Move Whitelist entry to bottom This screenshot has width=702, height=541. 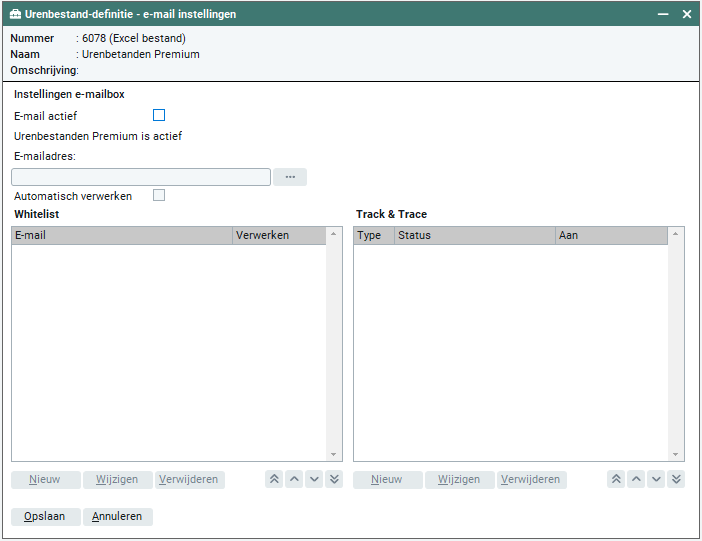click(x=334, y=480)
